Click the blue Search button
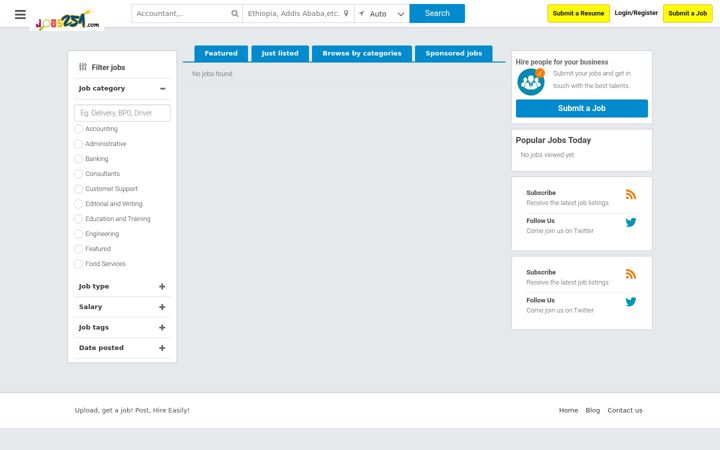This screenshot has width=720, height=450. [x=437, y=13]
